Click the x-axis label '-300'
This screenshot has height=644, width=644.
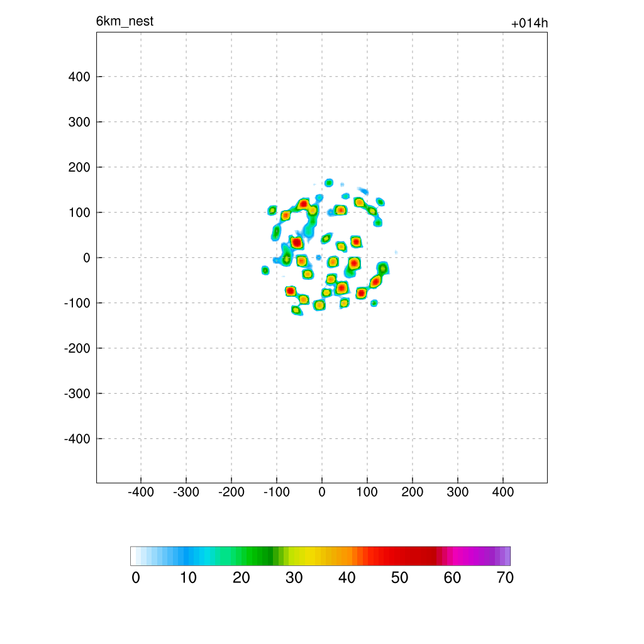click(x=186, y=492)
